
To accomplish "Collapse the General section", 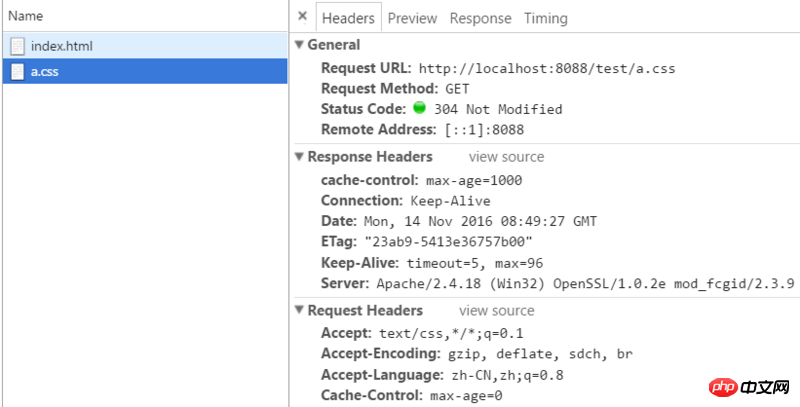I will pos(299,45).
